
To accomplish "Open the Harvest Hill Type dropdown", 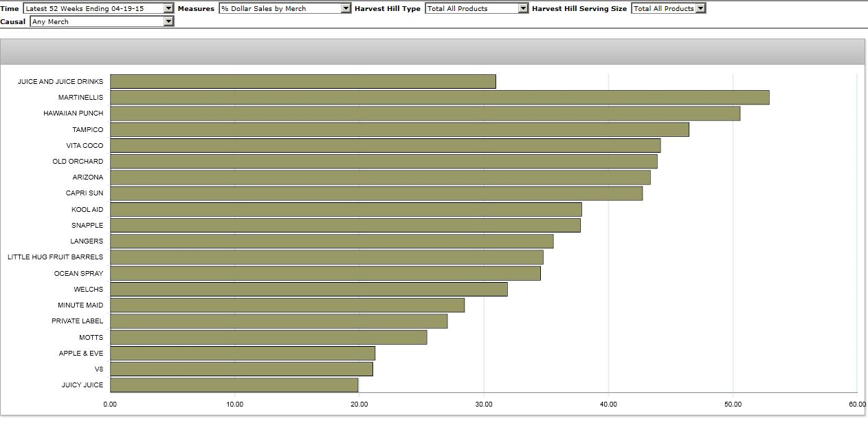I will tap(476, 8).
